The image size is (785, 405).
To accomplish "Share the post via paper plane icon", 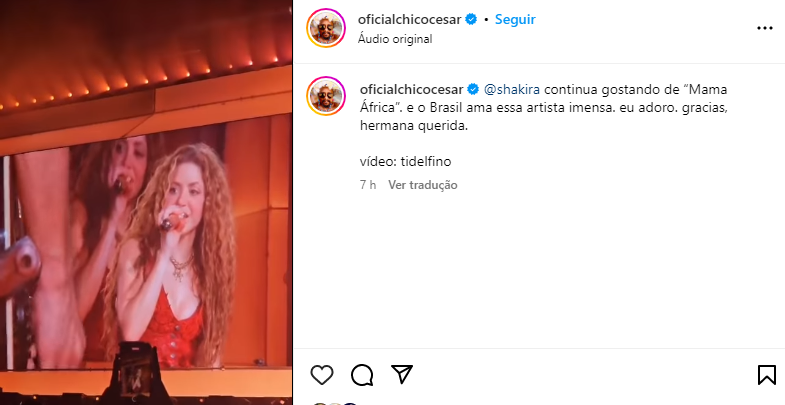I will [x=402, y=374].
